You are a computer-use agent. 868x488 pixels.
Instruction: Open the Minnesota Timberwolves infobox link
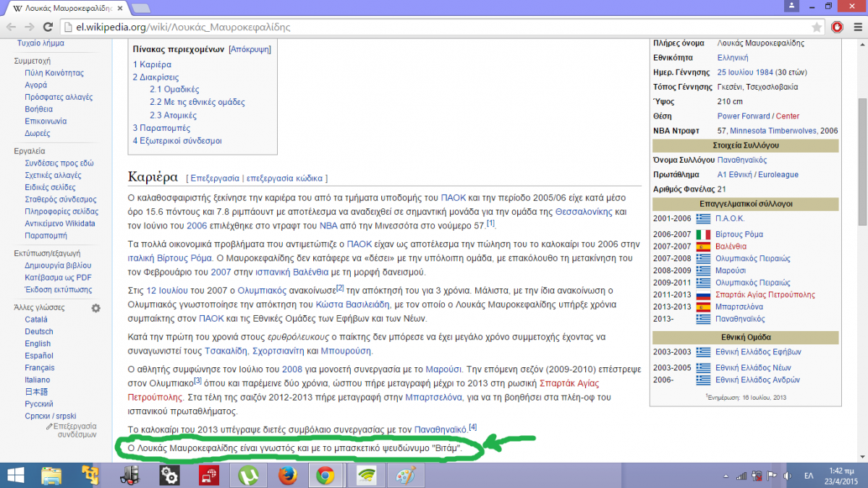pos(773,131)
